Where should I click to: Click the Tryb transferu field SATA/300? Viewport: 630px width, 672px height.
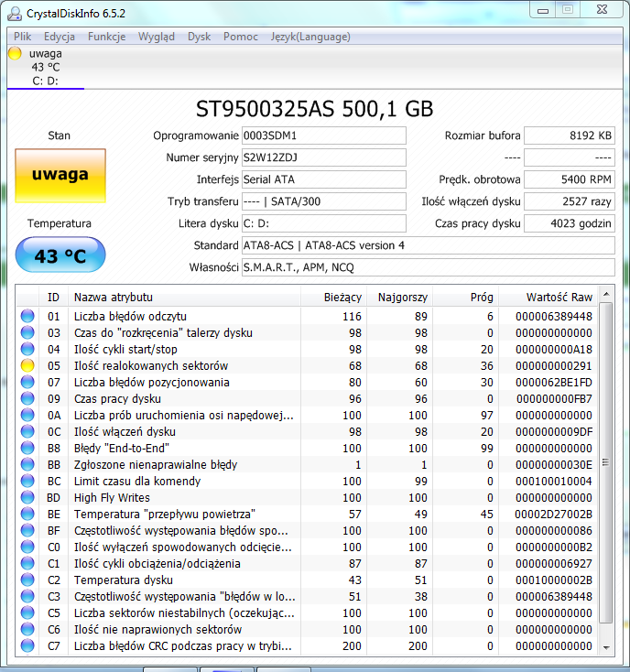coord(324,201)
